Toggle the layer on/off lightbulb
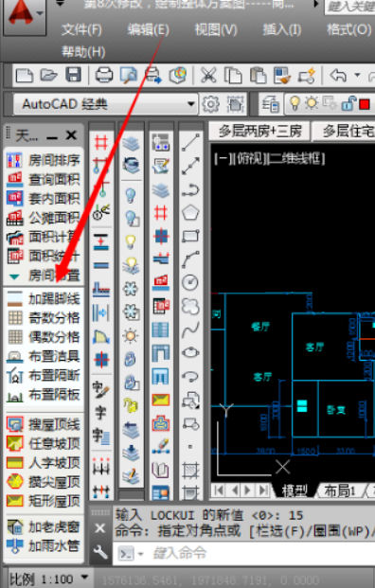The image size is (375, 588). point(295,103)
